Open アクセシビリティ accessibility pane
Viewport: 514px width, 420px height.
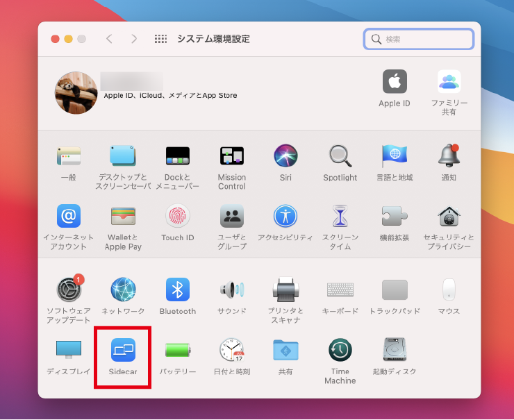(285, 216)
